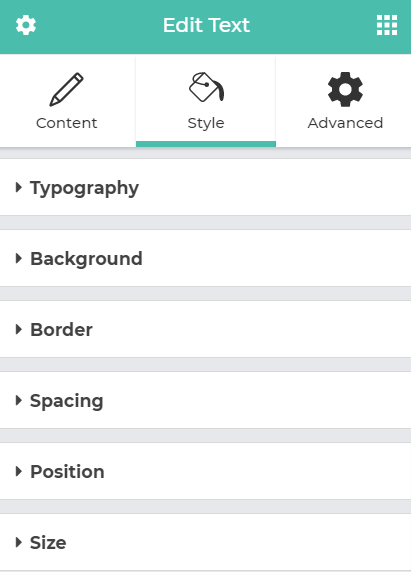Expand the Border section arrow
411x572 pixels.
click(x=19, y=329)
